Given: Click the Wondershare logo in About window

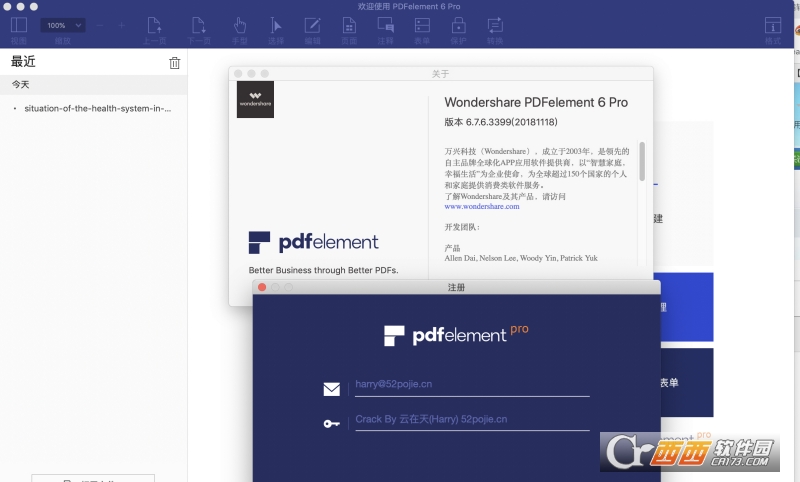Looking at the screenshot, I should click(255, 99).
